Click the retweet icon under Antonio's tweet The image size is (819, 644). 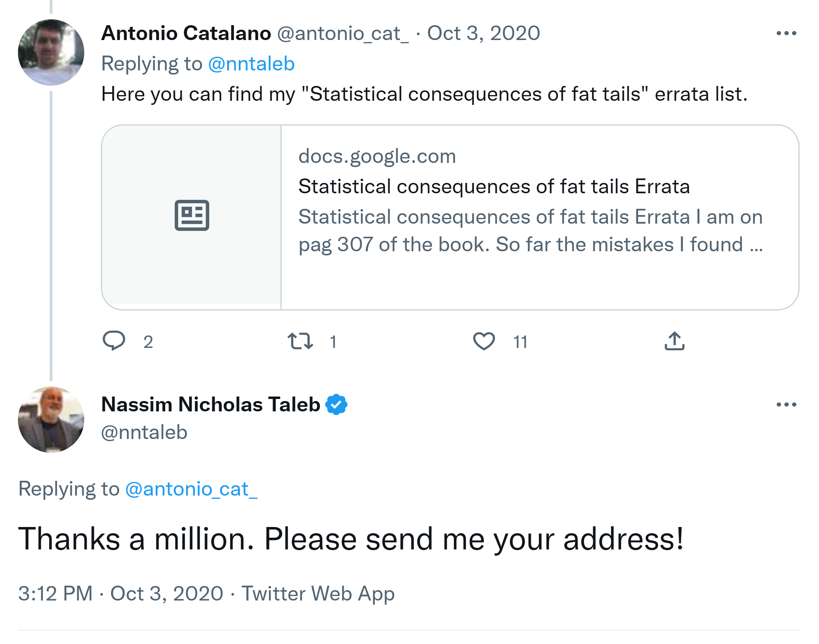coord(300,341)
